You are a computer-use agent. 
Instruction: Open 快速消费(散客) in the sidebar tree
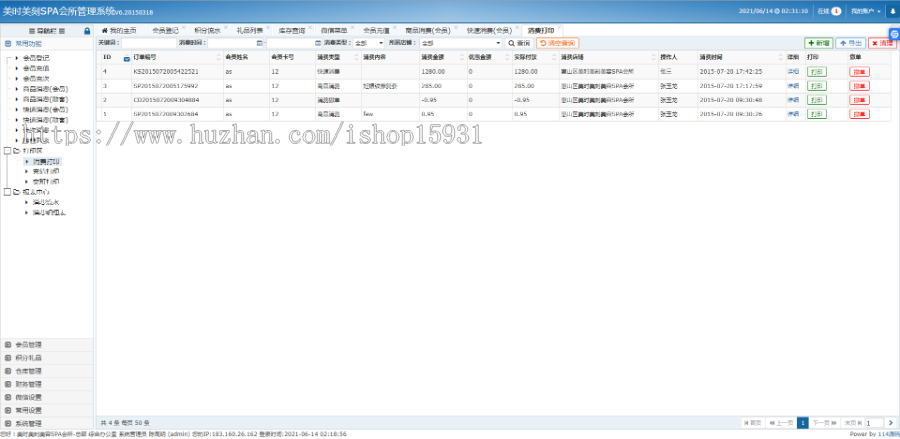[x=45, y=120]
